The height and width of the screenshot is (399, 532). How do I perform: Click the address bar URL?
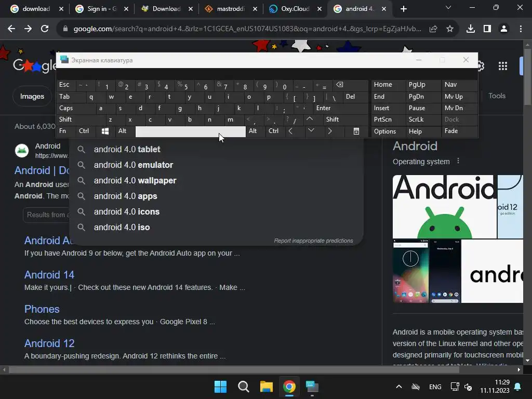click(247, 29)
